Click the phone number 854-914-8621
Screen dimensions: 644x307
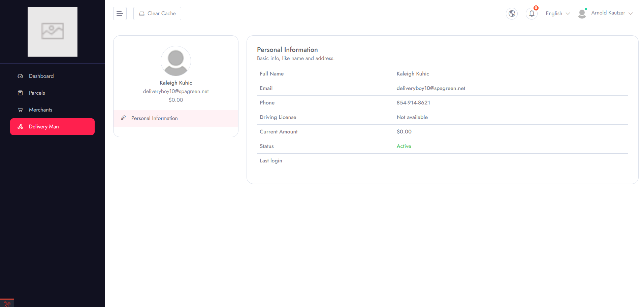tap(413, 103)
